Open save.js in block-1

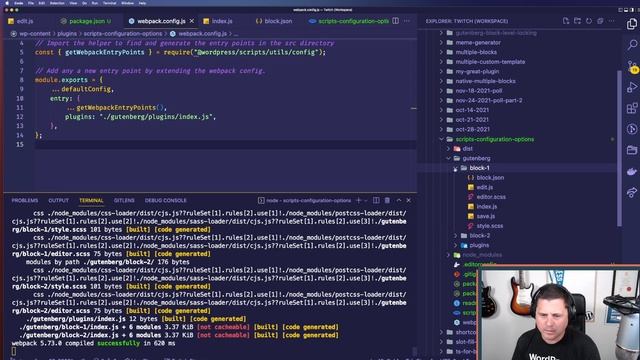(486, 216)
